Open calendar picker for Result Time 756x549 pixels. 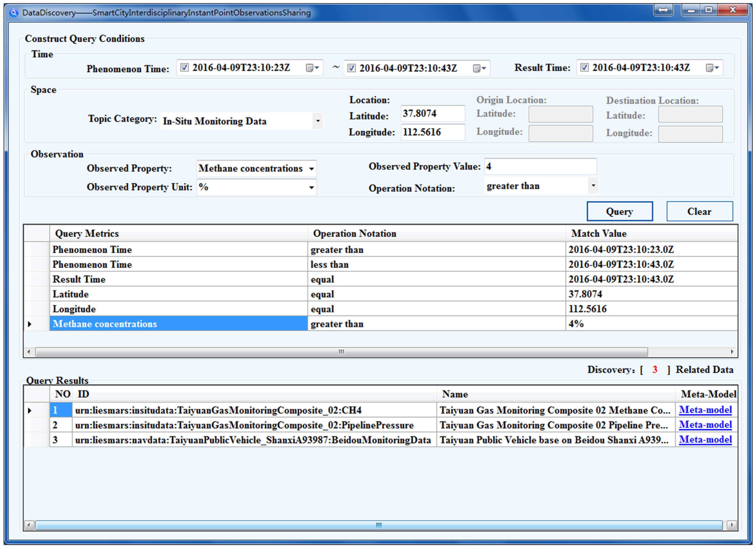(712, 68)
